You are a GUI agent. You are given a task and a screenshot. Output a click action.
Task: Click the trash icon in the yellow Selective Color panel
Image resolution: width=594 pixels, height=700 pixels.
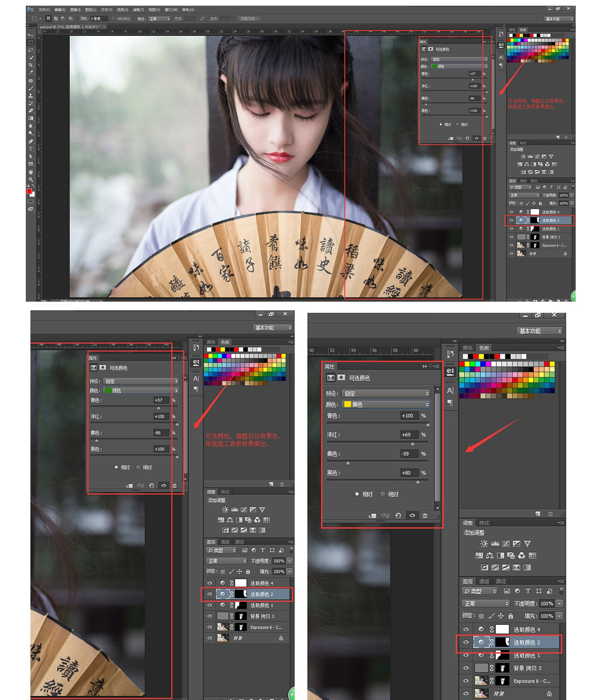pyautogui.click(x=425, y=515)
